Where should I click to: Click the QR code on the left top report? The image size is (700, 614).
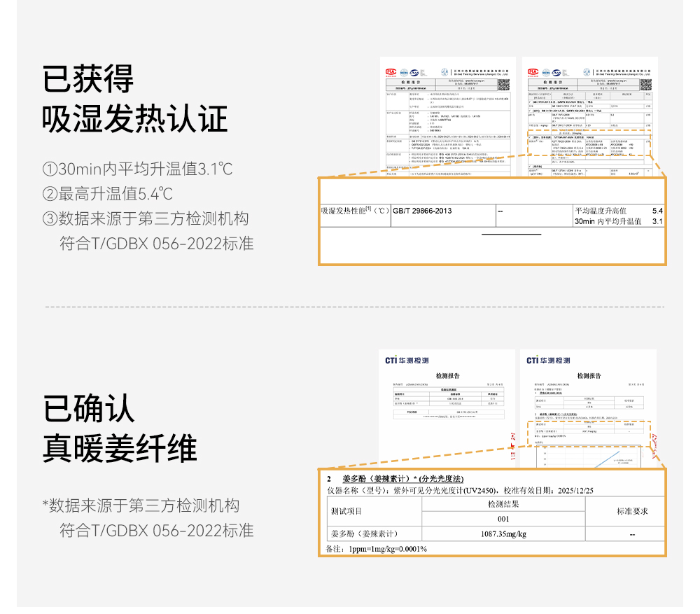point(503,84)
